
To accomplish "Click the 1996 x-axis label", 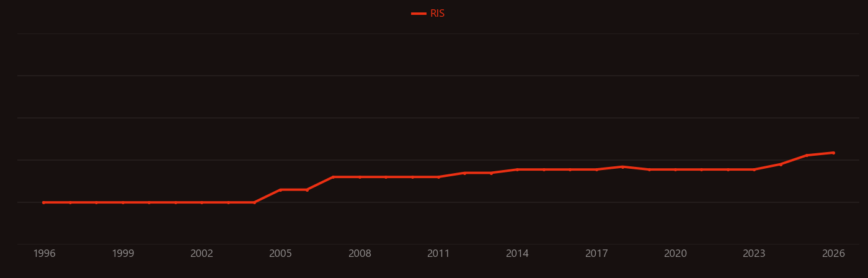I will pos(44,254).
